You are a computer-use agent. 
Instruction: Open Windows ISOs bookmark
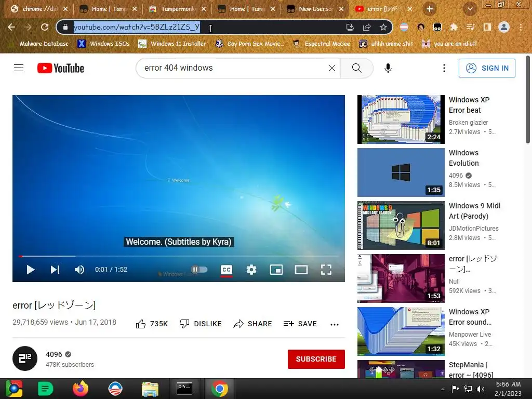click(103, 44)
